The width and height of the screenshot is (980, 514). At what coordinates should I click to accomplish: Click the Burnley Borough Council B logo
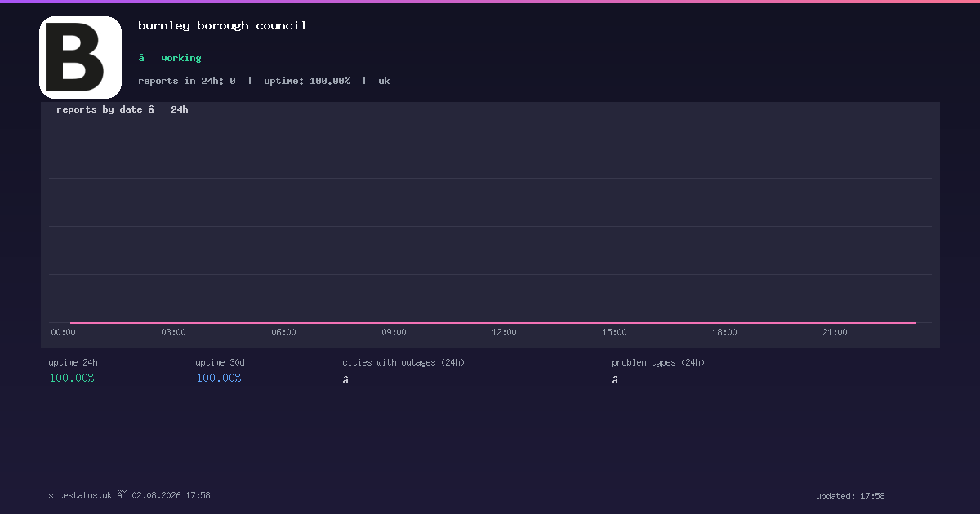coord(80,57)
